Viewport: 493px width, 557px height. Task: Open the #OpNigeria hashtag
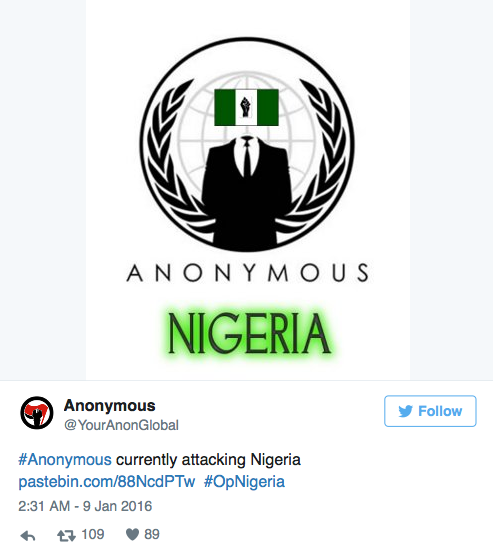click(244, 482)
